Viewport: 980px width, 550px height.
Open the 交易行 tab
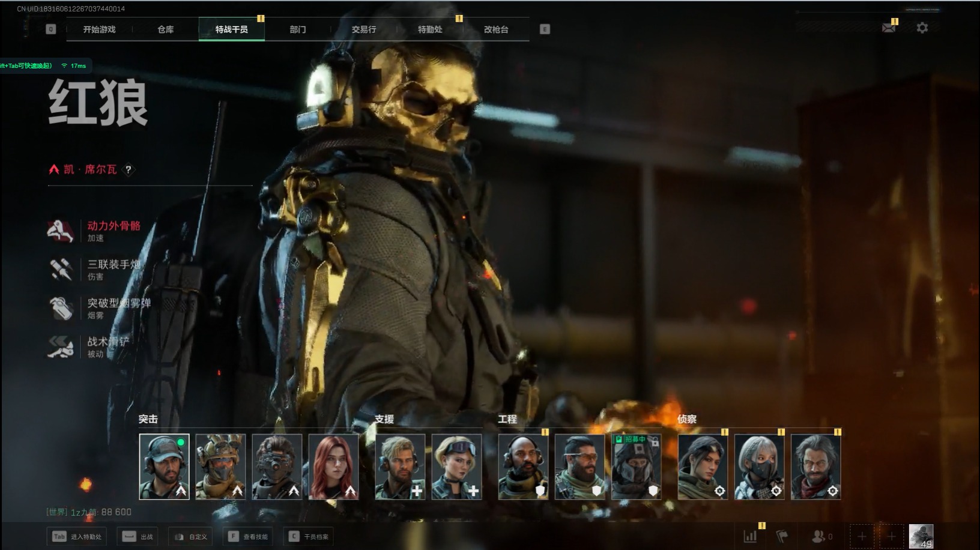(x=363, y=29)
